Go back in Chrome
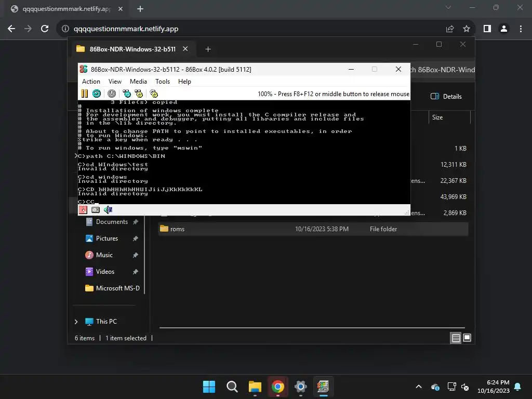The width and height of the screenshot is (532, 399). coord(11,29)
